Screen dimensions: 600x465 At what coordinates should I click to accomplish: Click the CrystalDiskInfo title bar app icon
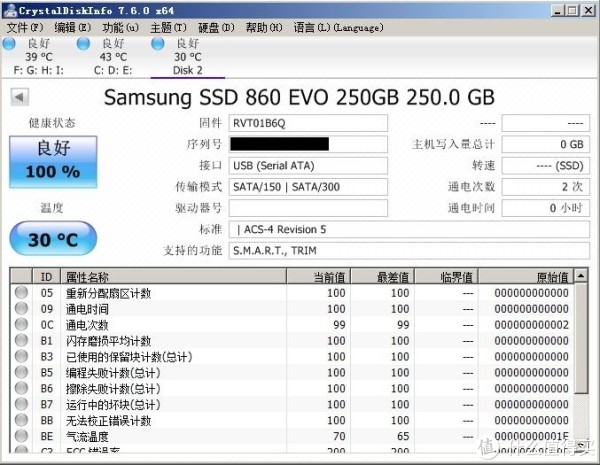(x=9, y=10)
